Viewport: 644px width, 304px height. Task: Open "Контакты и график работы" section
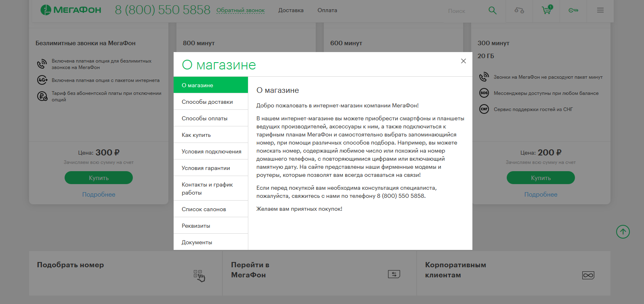(x=211, y=189)
